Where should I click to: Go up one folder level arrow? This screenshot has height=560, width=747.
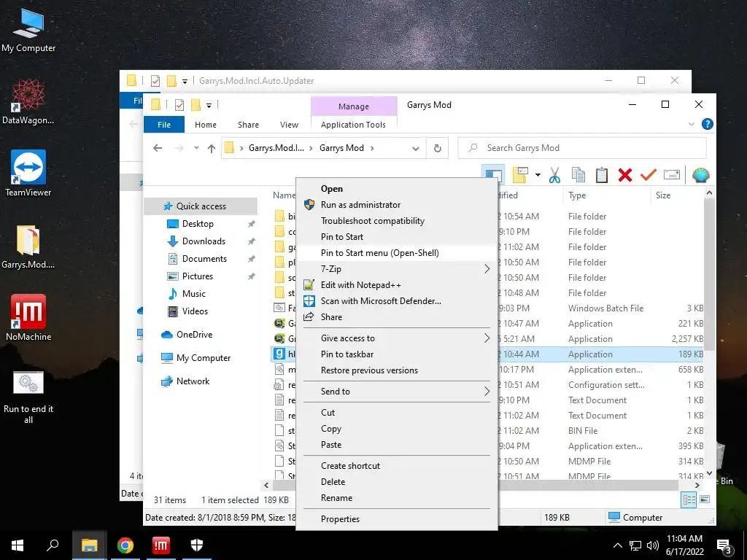[x=212, y=148]
